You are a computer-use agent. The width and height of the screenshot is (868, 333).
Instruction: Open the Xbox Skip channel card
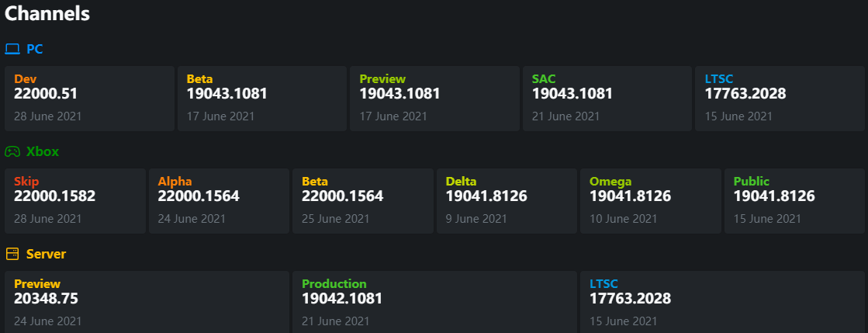click(74, 201)
